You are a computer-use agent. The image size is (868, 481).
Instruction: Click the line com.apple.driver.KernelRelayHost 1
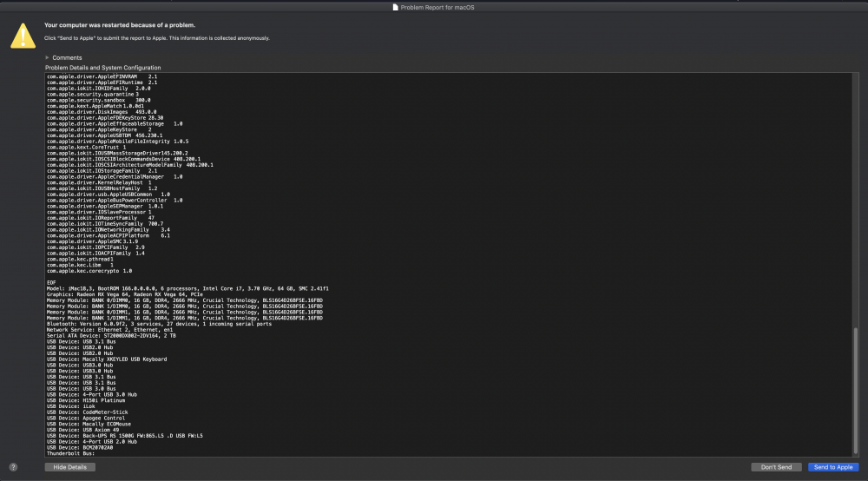(99, 182)
